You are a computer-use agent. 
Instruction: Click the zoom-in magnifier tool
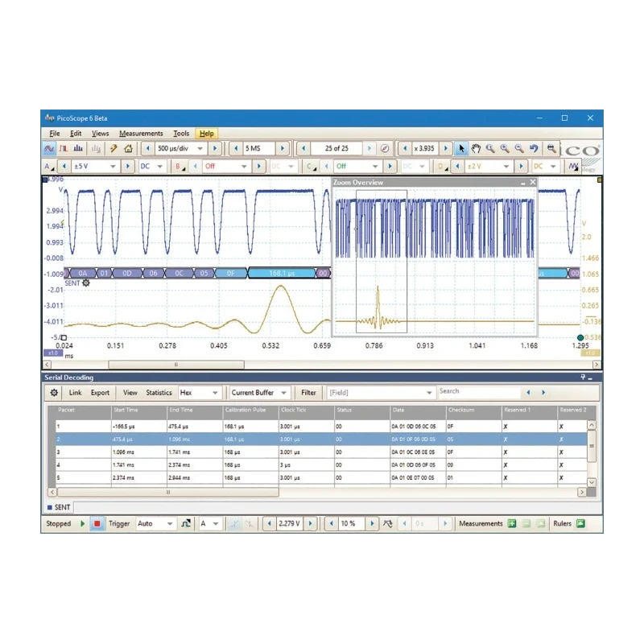[x=505, y=149]
